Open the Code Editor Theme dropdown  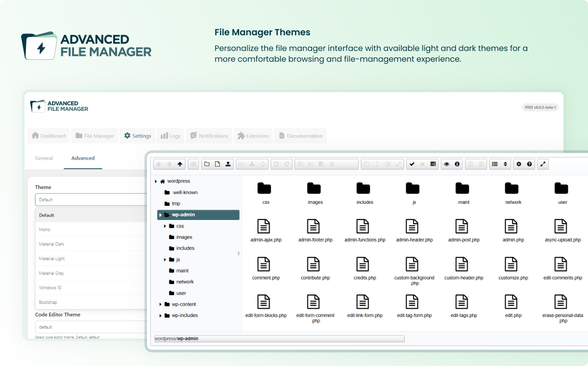tap(91, 327)
